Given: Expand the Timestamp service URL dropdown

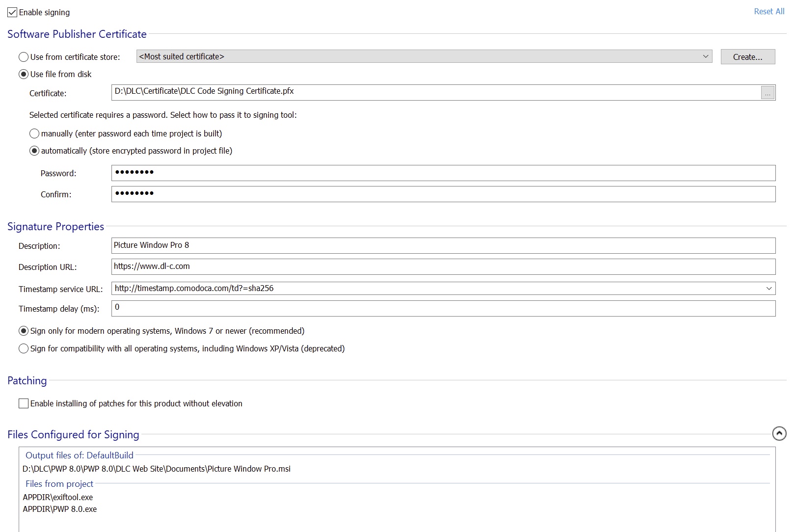Looking at the screenshot, I should [769, 289].
